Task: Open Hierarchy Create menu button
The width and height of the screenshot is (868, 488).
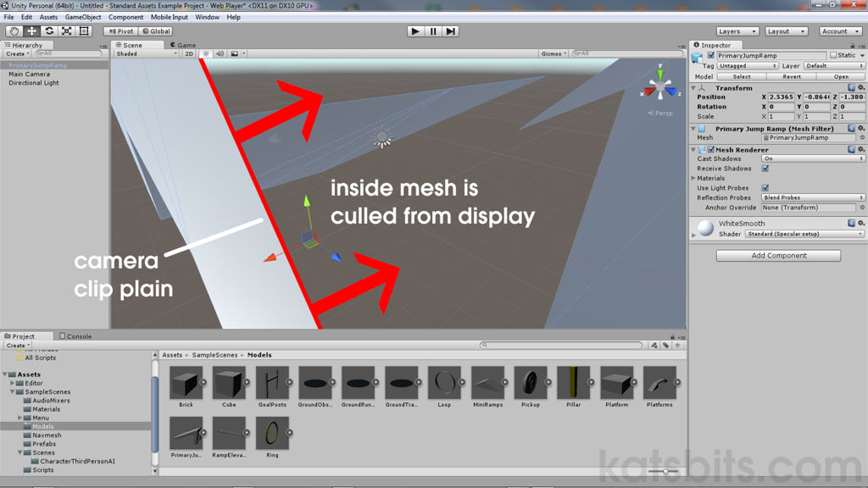Action: (18, 53)
